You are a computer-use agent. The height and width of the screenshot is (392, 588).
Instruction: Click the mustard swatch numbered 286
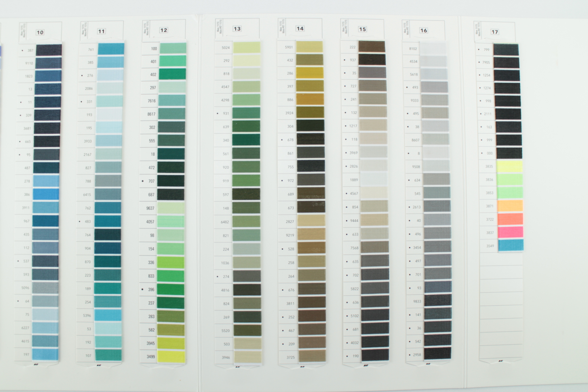(310, 73)
